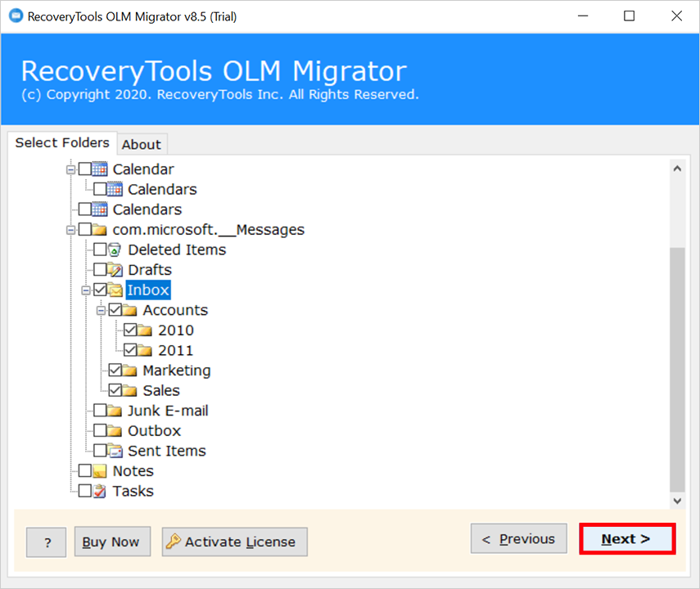This screenshot has width=700, height=589.
Task: Click the Sent Items folder icon
Action: (x=115, y=451)
